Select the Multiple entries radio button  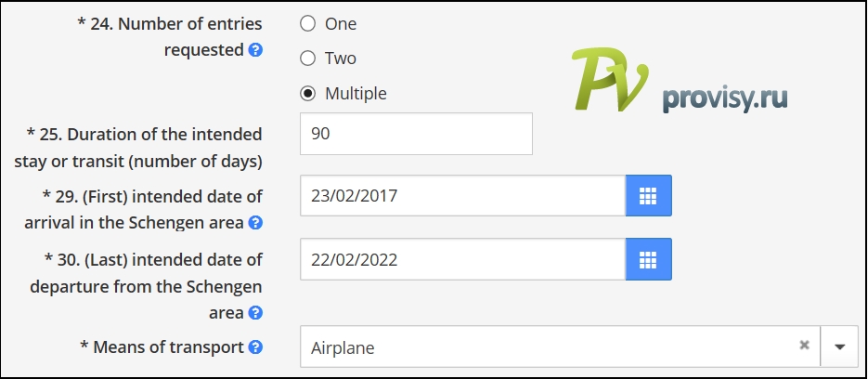308,93
